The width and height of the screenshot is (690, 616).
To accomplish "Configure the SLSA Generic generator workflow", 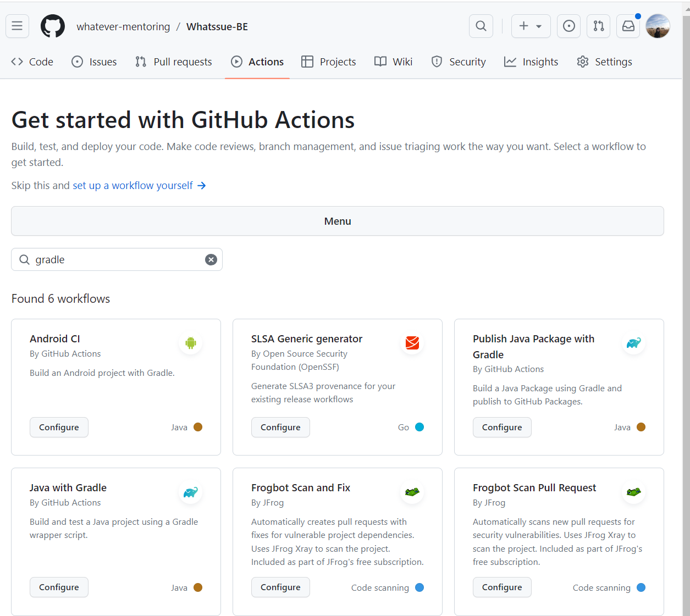I will pyautogui.click(x=280, y=427).
